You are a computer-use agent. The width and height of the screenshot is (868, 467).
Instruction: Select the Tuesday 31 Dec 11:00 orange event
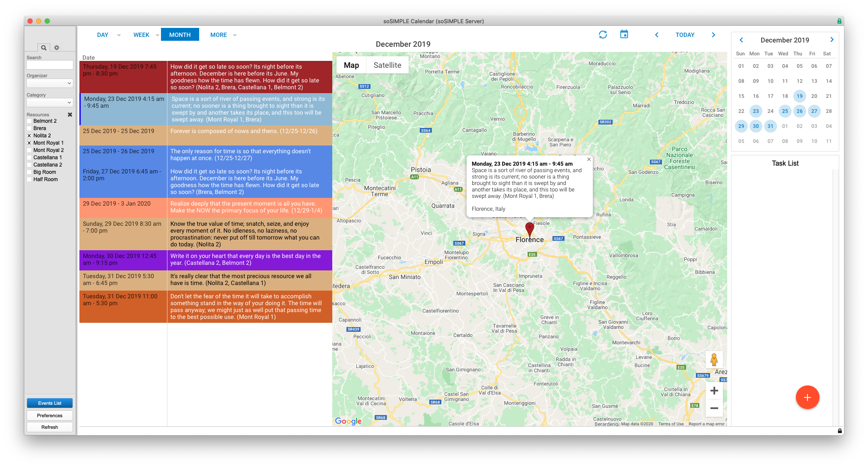coord(206,306)
